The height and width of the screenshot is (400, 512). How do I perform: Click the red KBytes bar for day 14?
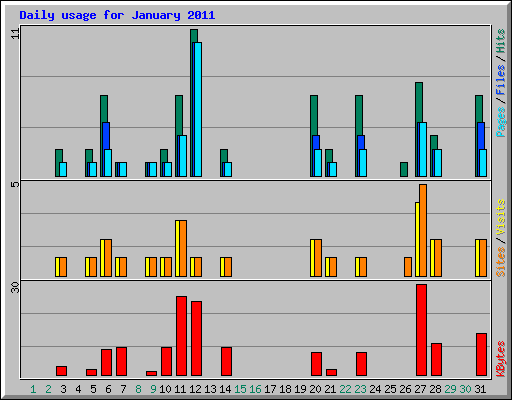(226, 361)
